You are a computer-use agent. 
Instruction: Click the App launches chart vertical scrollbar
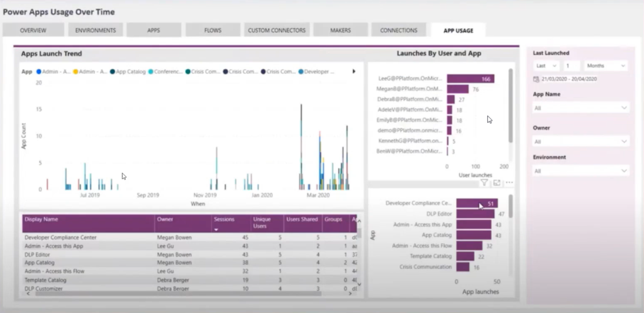(511, 206)
